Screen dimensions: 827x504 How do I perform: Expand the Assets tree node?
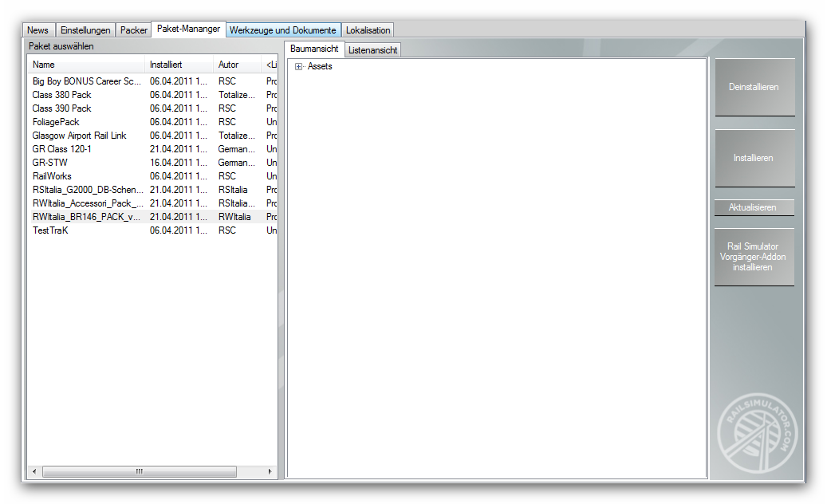298,66
